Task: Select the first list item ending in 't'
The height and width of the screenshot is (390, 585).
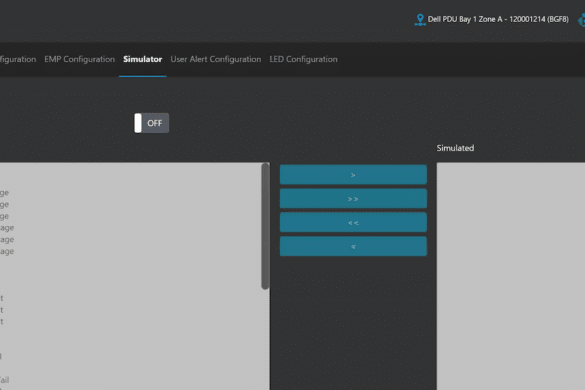Action: (x=1, y=298)
